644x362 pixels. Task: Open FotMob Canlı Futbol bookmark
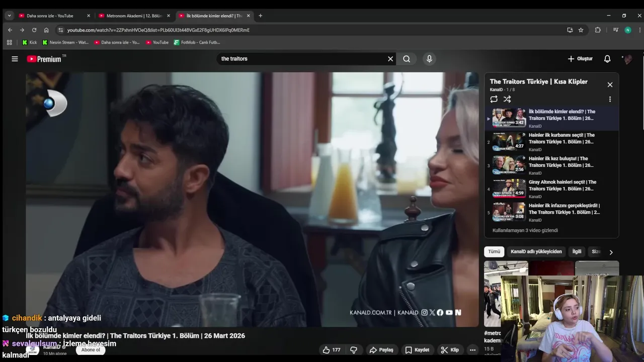197,42
